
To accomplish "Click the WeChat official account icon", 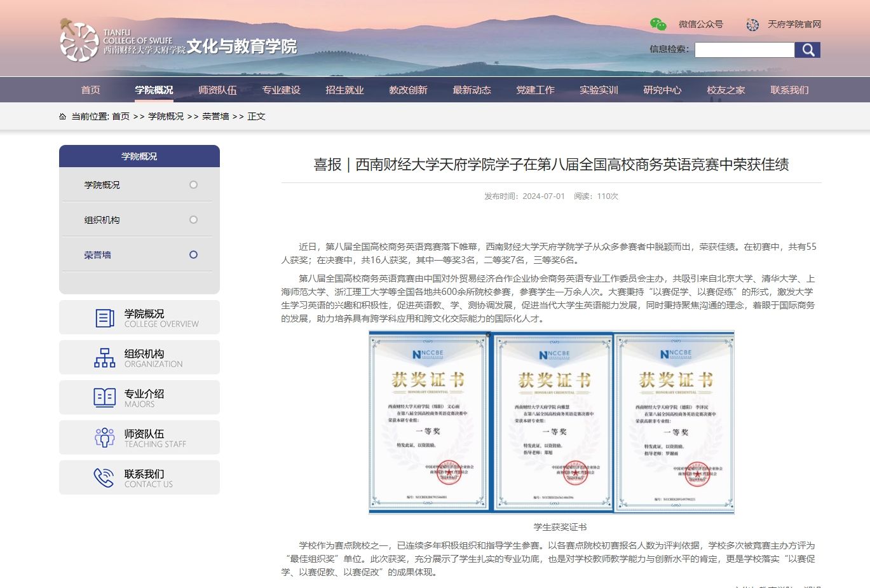I will [658, 24].
